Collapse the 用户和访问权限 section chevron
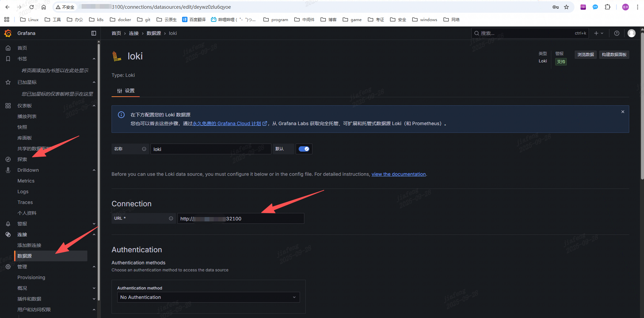 click(x=94, y=310)
